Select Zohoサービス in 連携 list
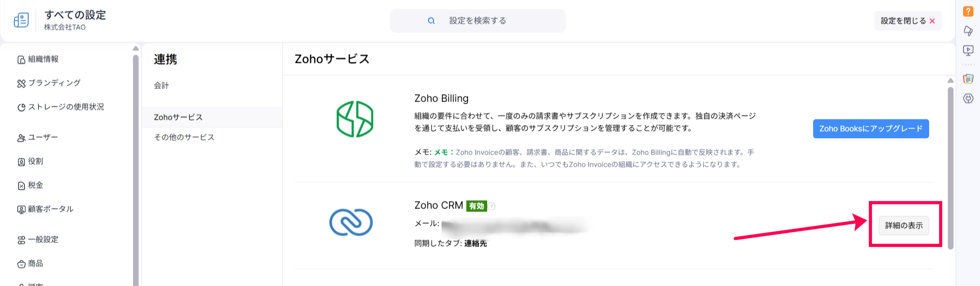The width and height of the screenshot is (980, 286). pyautogui.click(x=178, y=117)
